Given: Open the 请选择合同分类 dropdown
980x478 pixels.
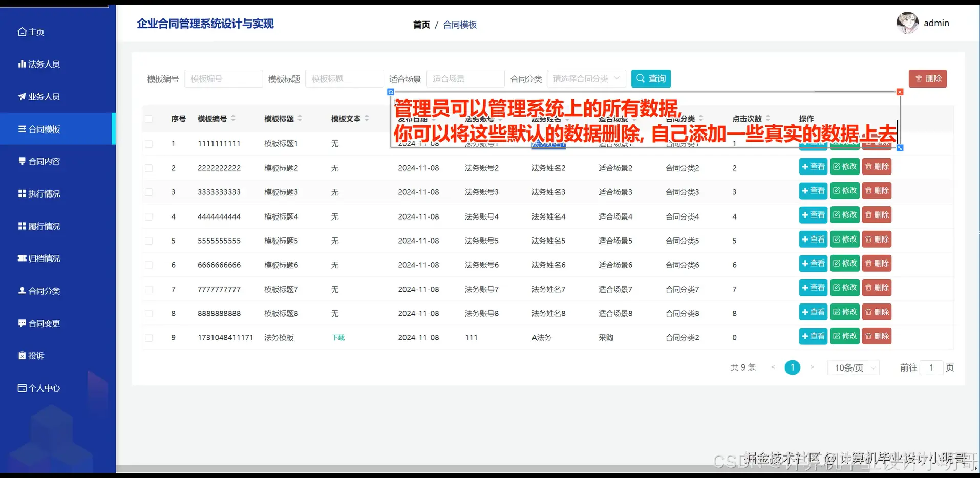Looking at the screenshot, I should (586, 78).
